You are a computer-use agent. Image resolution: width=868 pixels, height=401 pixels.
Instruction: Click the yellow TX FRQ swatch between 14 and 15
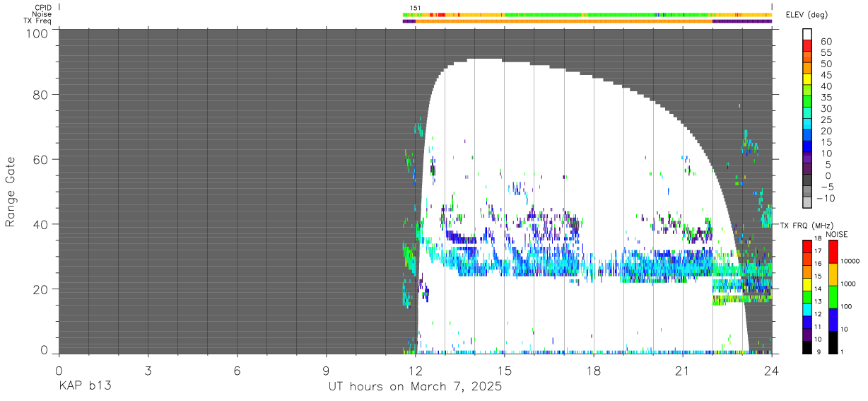coord(807,284)
